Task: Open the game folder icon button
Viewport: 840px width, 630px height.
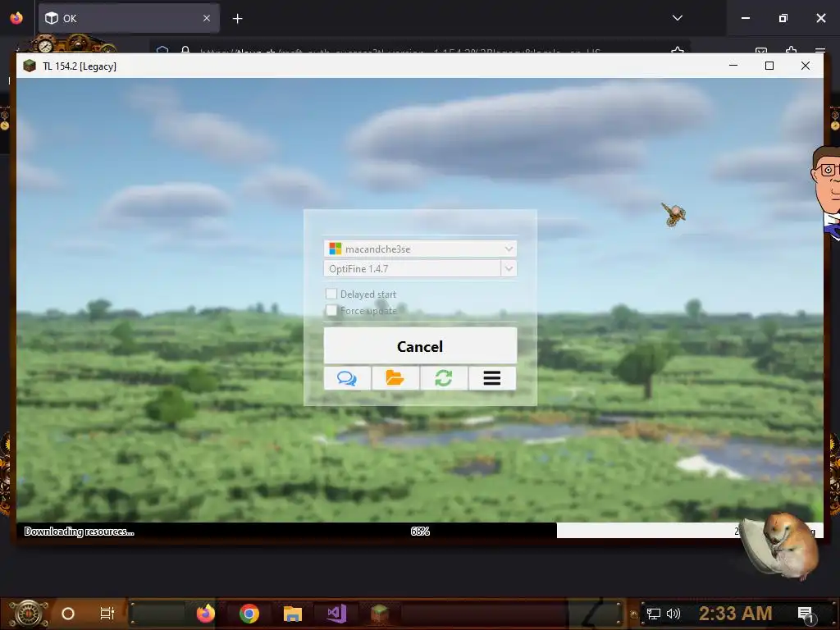Action: pos(395,378)
